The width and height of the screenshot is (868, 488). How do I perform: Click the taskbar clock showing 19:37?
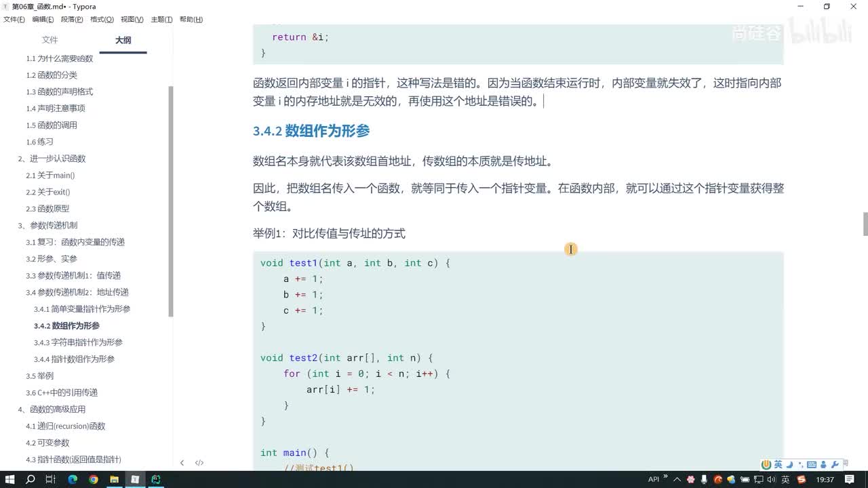pyautogui.click(x=825, y=479)
